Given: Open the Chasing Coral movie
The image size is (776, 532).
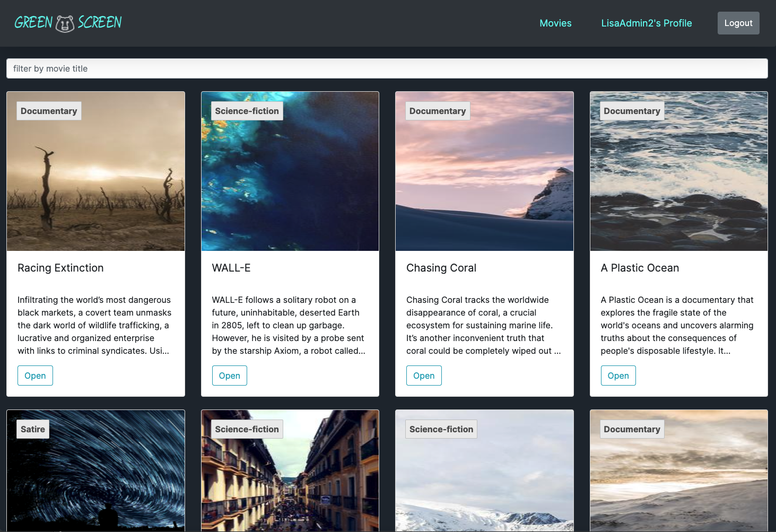Looking at the screenshot, I should click(424, 376).
